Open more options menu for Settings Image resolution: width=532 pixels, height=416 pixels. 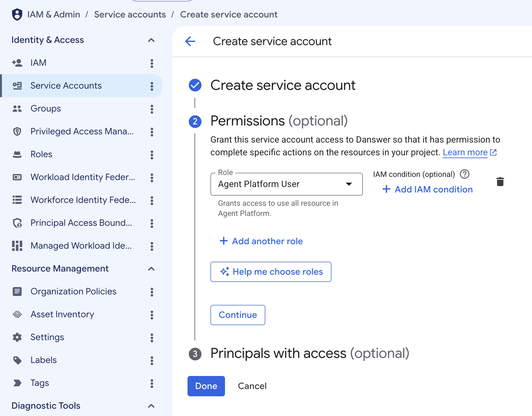tap(152, 338)
